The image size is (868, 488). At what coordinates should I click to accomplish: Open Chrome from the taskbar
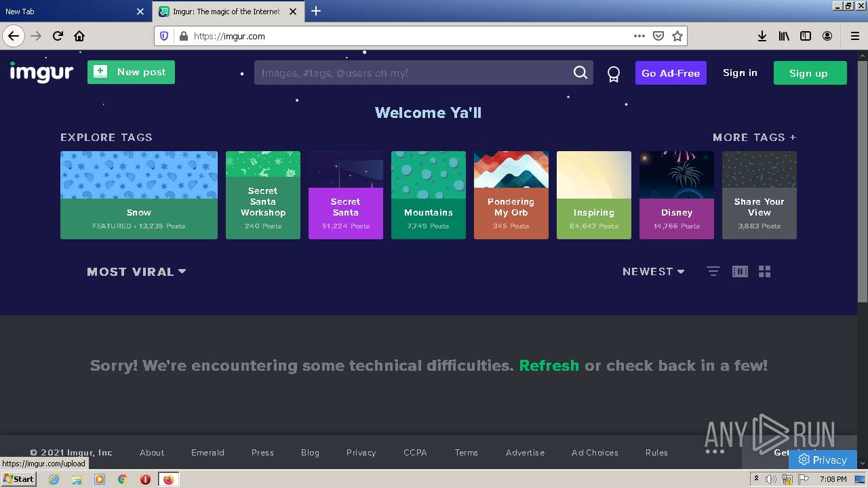pos(123,479)
